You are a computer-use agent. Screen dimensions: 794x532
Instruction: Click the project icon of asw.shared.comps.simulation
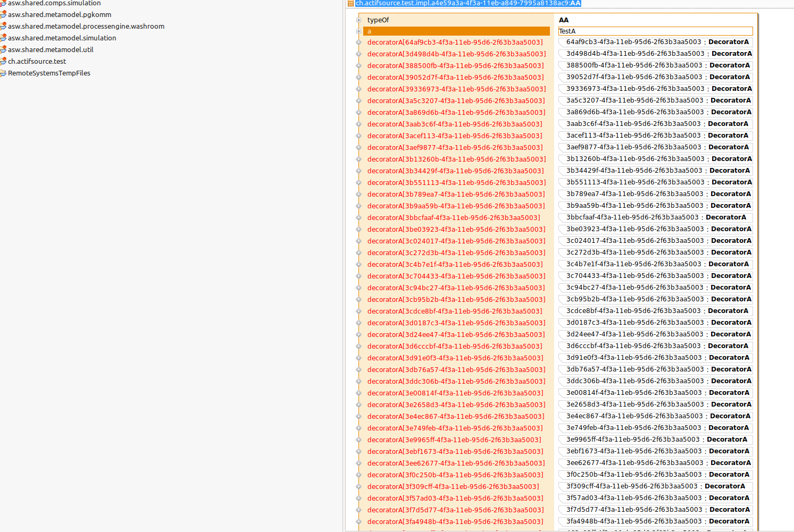pos(4,3)
